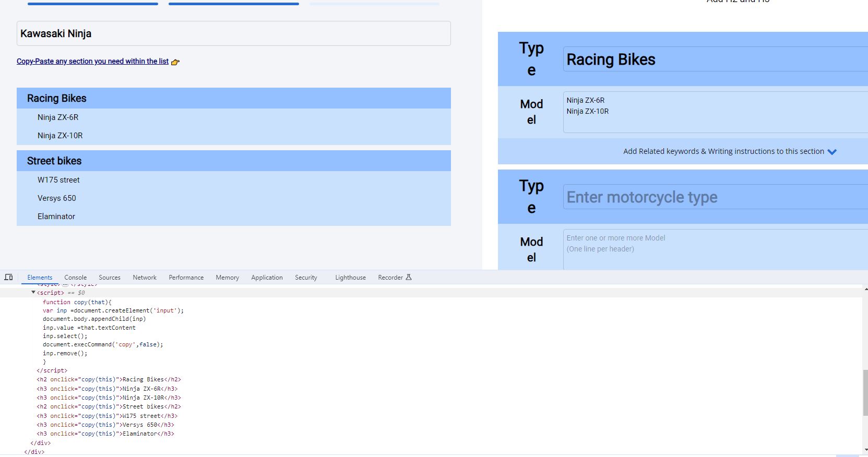Image resolution: width=868 pixels, height=457 pixels.
Task: Click the Elements panel scrollbar down arrow
Action: pos(865,449)
